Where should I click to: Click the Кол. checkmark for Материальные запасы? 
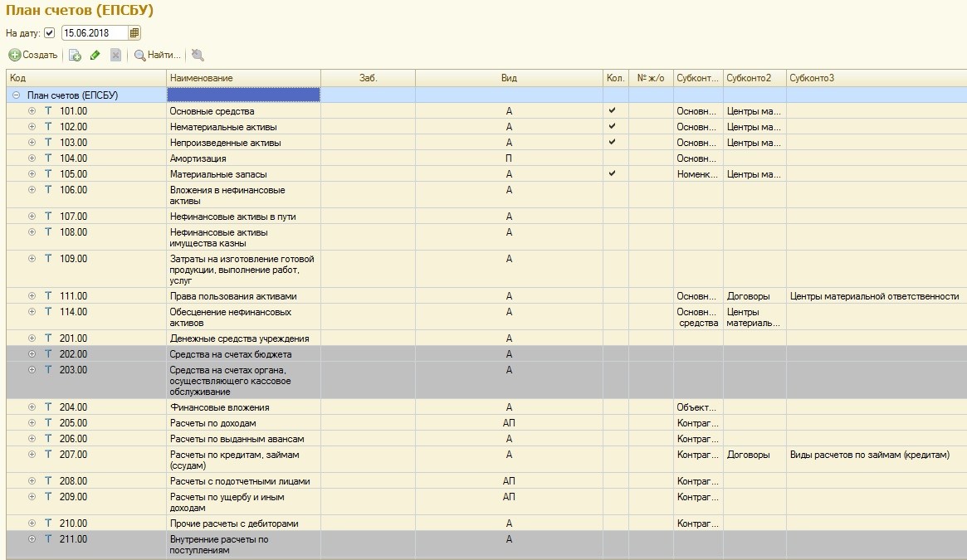(613, 173)
